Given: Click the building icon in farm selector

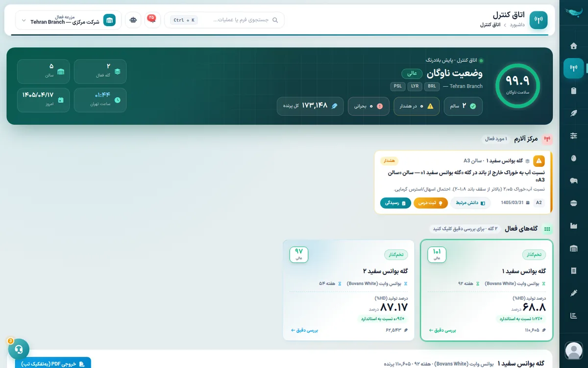Looking at the screenshot, I should [109, 20].
